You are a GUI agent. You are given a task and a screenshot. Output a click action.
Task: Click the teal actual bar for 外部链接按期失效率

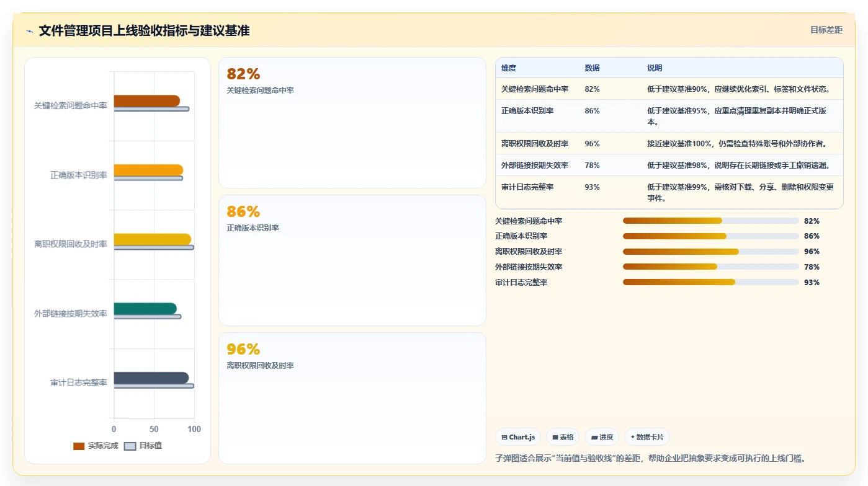pos(145,309)
